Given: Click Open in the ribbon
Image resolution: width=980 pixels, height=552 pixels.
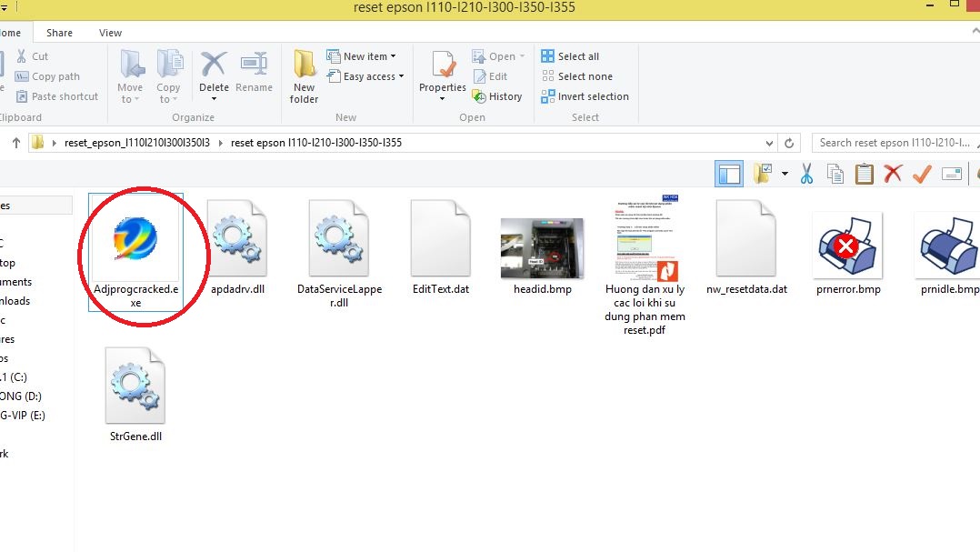Looking at the screenshot, I should pyautogui.click(x=498, y=56).
